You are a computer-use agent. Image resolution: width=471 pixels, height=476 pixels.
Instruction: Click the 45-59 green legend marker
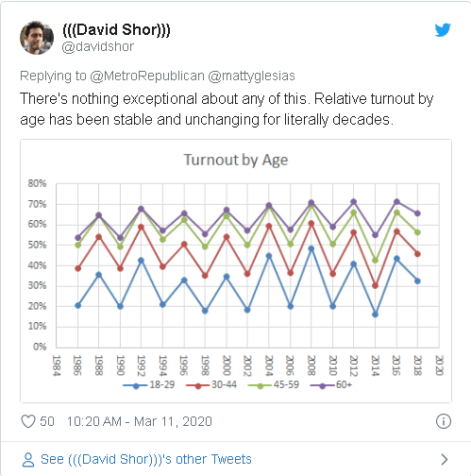tap(261, 385)
